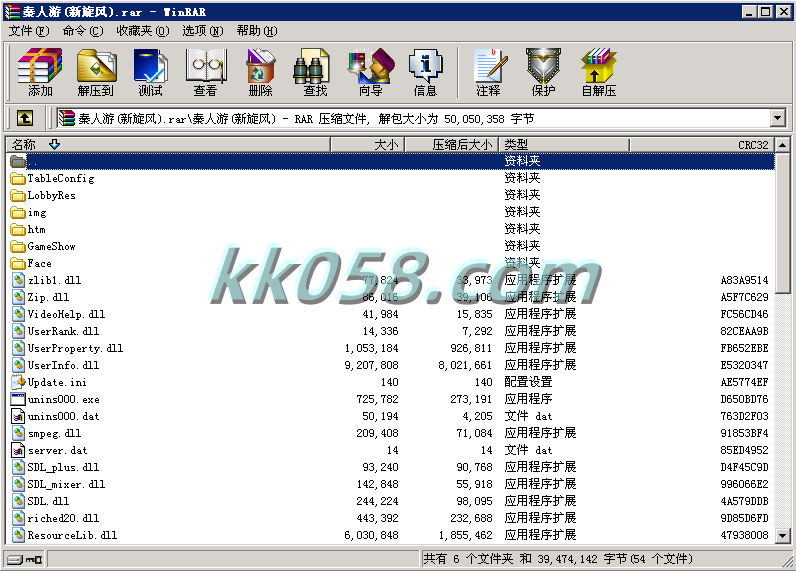Screen dimensions: 796x571
Task: Click the CRC32 value D650BD76
Action: coord(744,399)
